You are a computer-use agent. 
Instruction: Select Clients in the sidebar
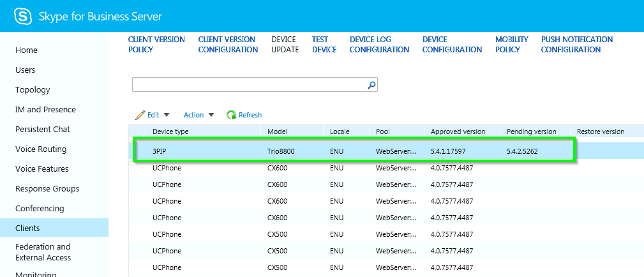pyautogui.click(x=54, y=228)
